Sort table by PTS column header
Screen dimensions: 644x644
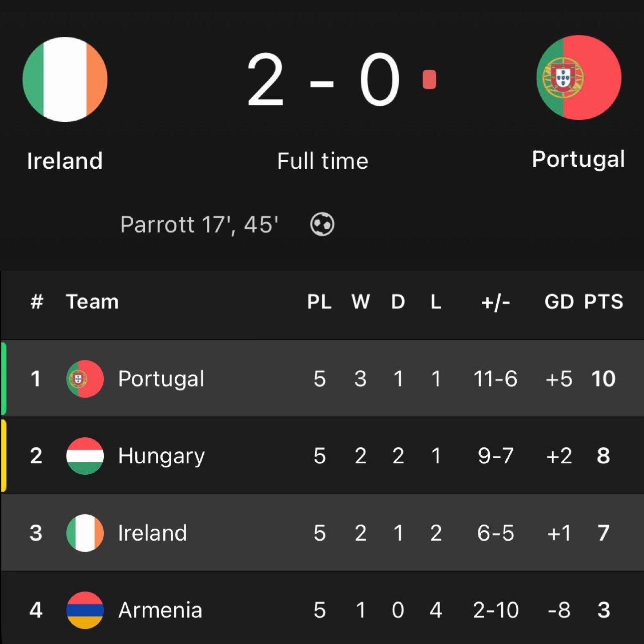[x=604, y=302]
